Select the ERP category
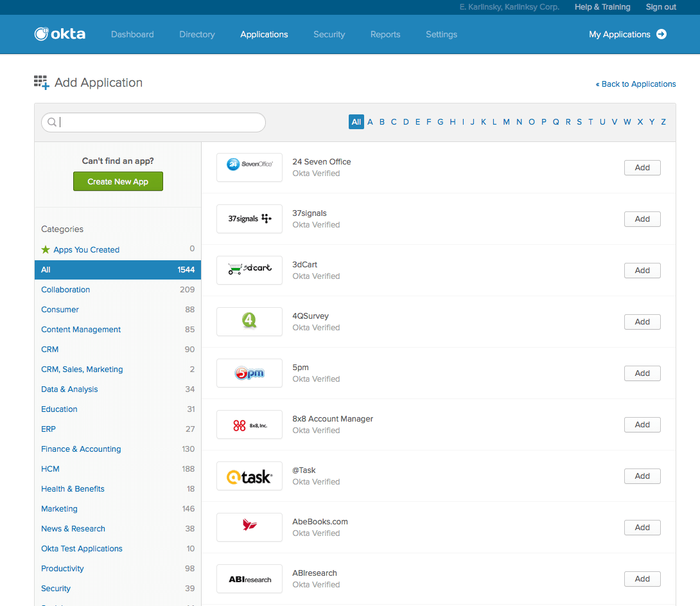The height and width of the screenshot is (606, 700). coord(118,429)
